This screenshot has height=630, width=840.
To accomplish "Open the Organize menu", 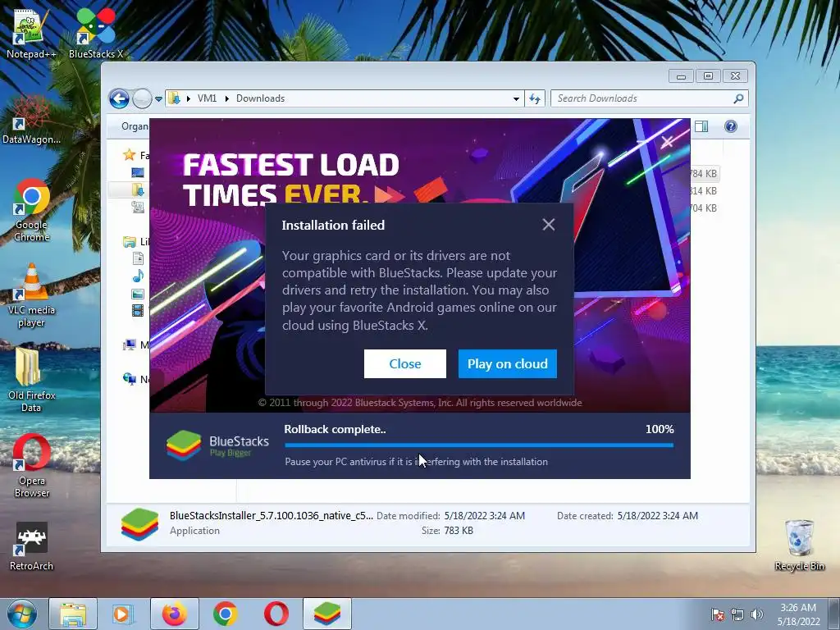I will pos(135,126).
